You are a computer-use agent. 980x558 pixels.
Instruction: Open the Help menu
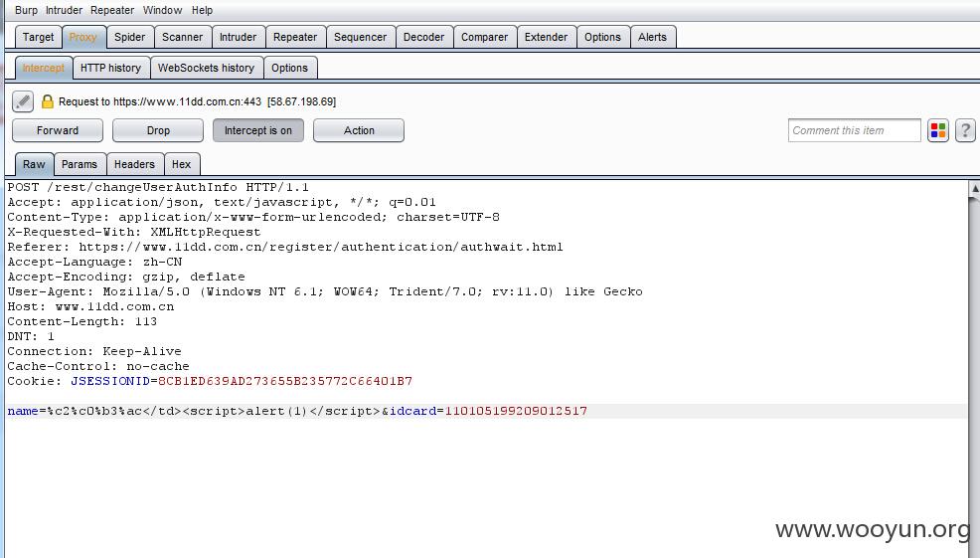tap(202, 10)
